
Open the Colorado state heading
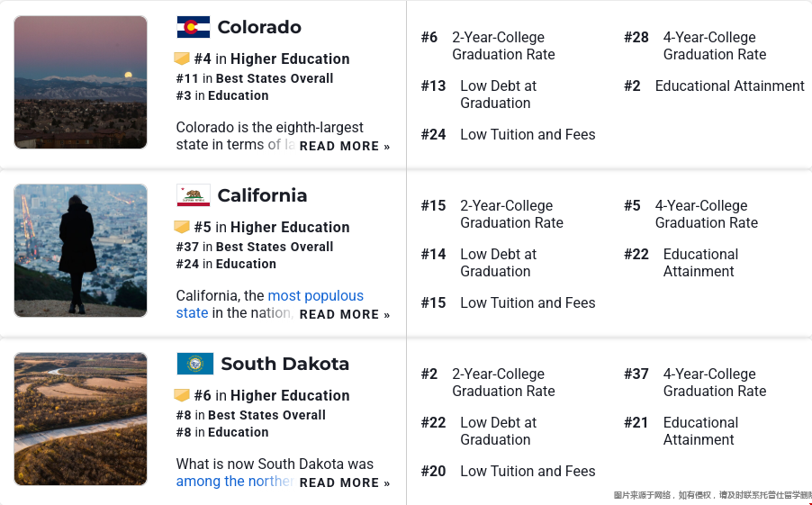tap(259, 27)
